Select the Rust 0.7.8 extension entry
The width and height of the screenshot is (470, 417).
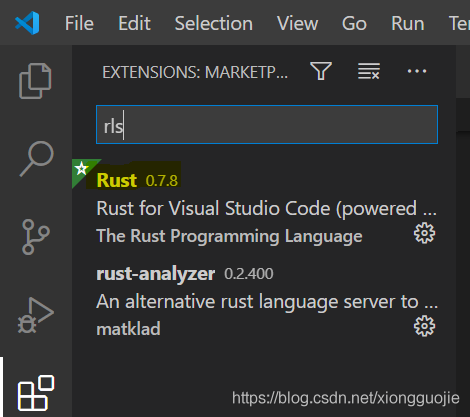pos(264,207)
